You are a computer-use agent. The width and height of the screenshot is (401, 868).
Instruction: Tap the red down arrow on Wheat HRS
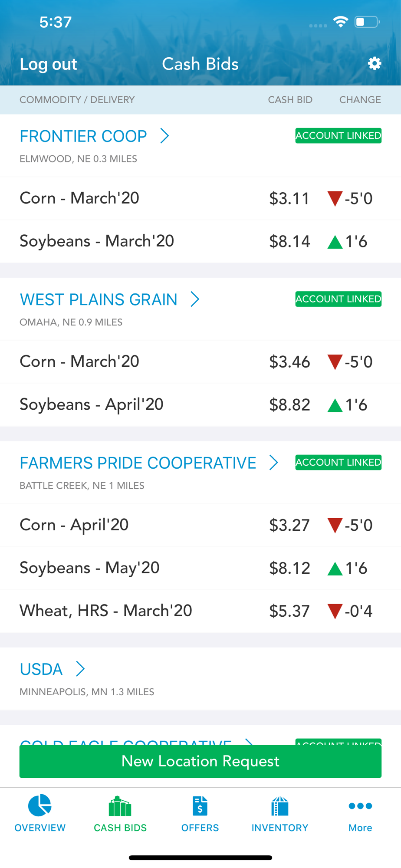[x=335, y=611]
